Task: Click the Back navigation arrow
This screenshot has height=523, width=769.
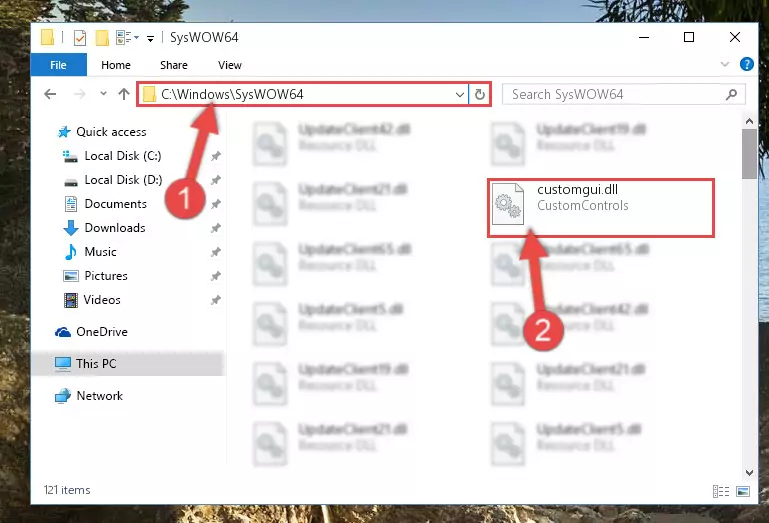Action: point(50,94)
